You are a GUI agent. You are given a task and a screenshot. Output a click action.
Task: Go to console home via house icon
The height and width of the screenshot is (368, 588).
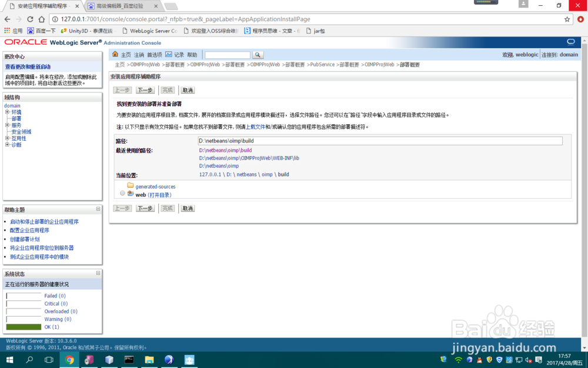[115, 54]
